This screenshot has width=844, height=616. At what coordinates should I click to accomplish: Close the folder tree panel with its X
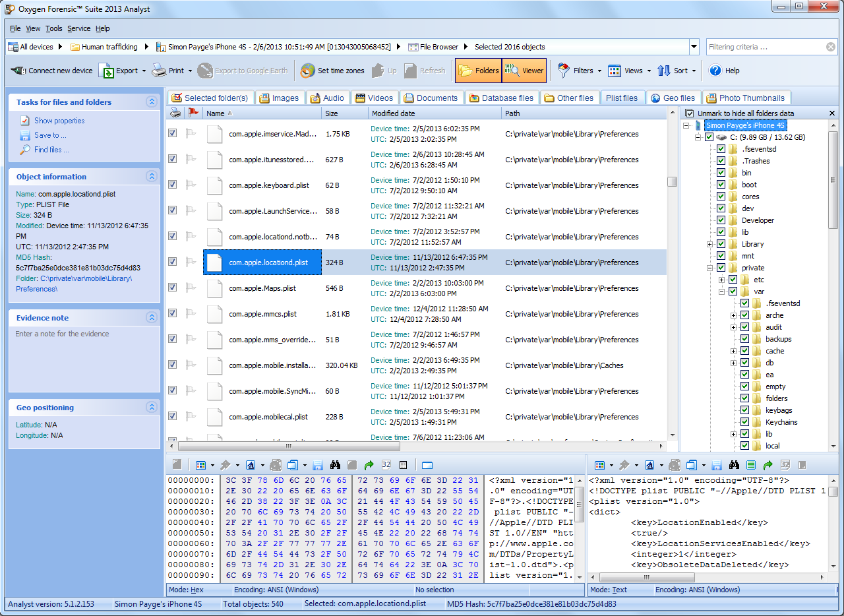coord(832,113)
